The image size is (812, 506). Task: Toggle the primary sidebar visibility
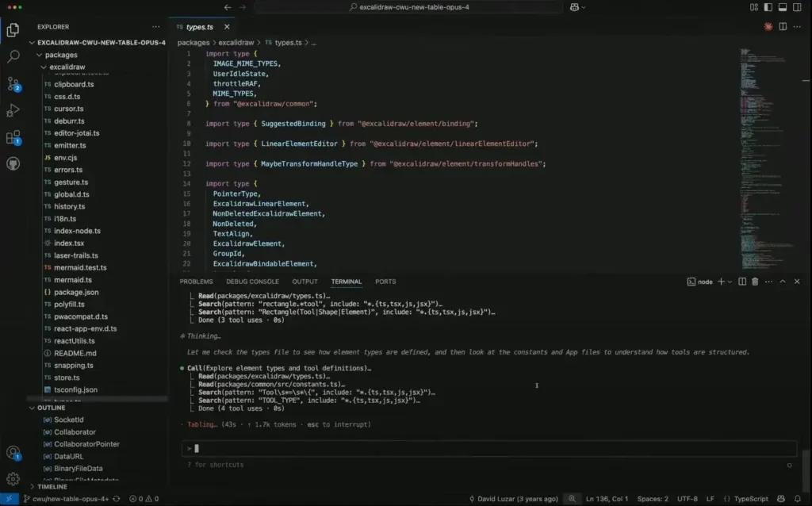pyautogui.click(x=768, y=7)
